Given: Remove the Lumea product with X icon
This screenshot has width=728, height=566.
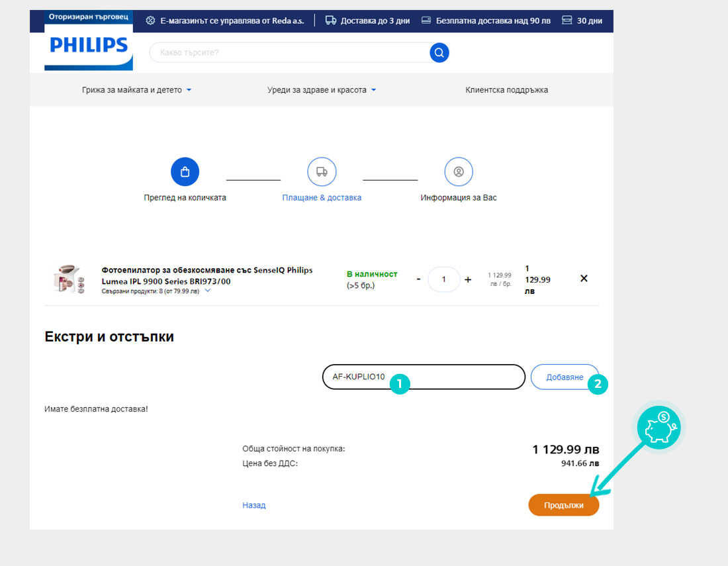Looking at the screenshot, I should pos(584,278).
